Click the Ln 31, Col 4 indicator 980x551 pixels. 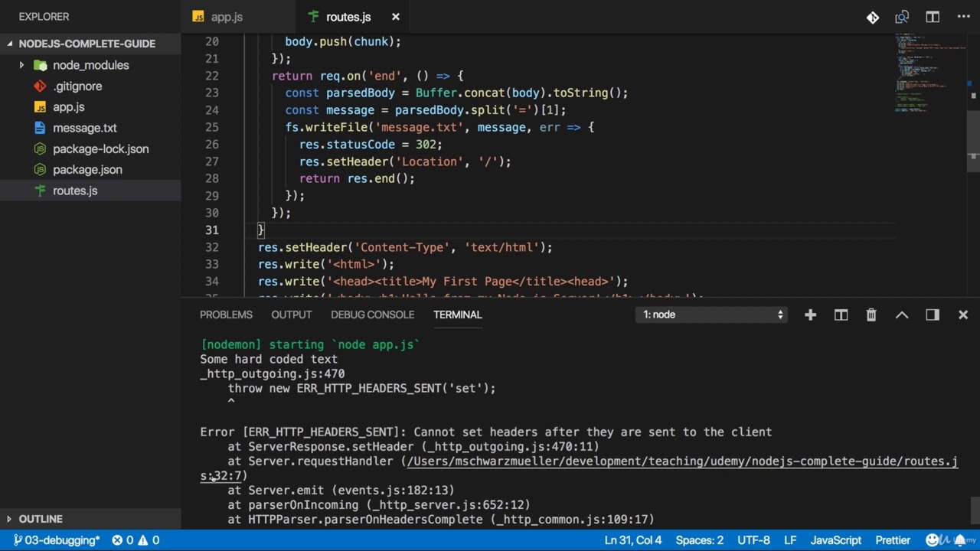tap(632, 540)
